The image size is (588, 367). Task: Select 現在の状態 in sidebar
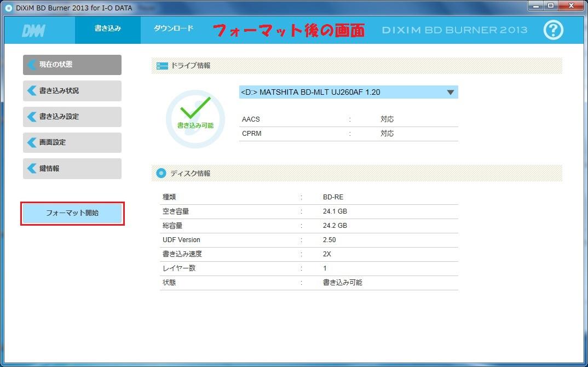(x=72, y=65)
